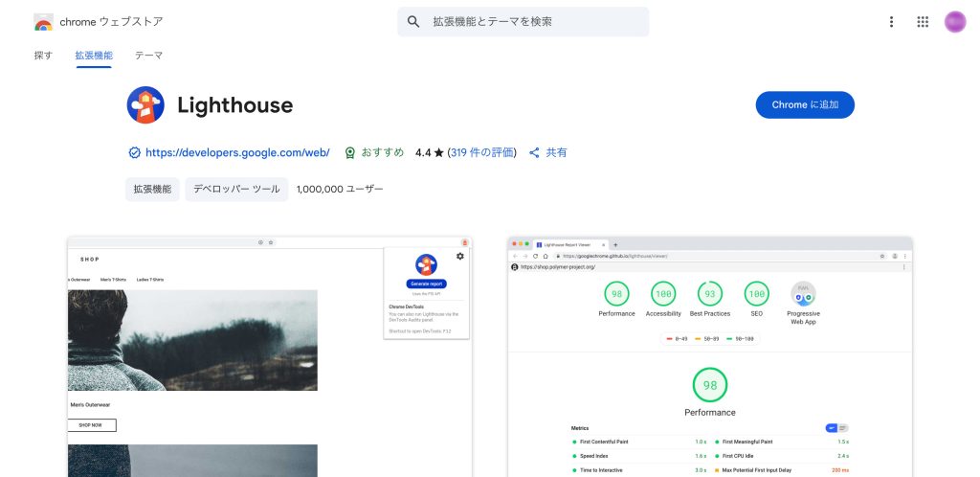The image size is (980, 477).
Task: Click the おすすめ label text
Action: pyautogui.click(x=383, y=152)
